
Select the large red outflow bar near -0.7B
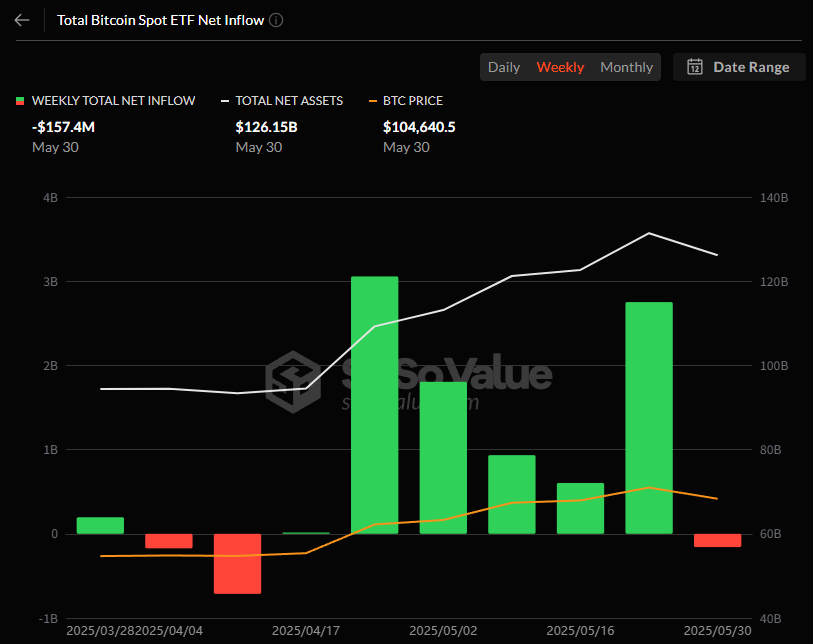click(x=237, y=564)
